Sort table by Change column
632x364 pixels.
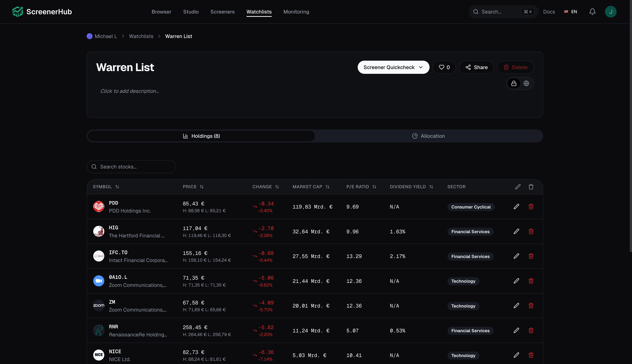tap(266, 187)
